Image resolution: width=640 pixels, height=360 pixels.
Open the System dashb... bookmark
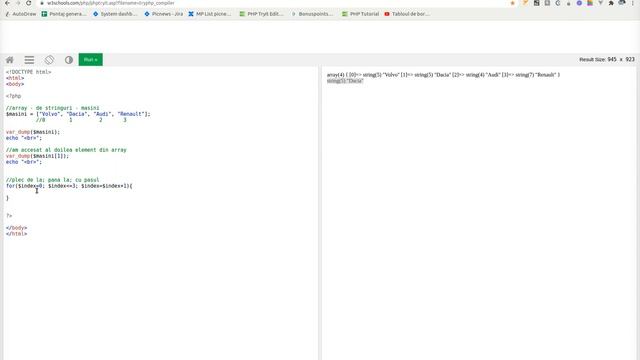pos(115,14)
